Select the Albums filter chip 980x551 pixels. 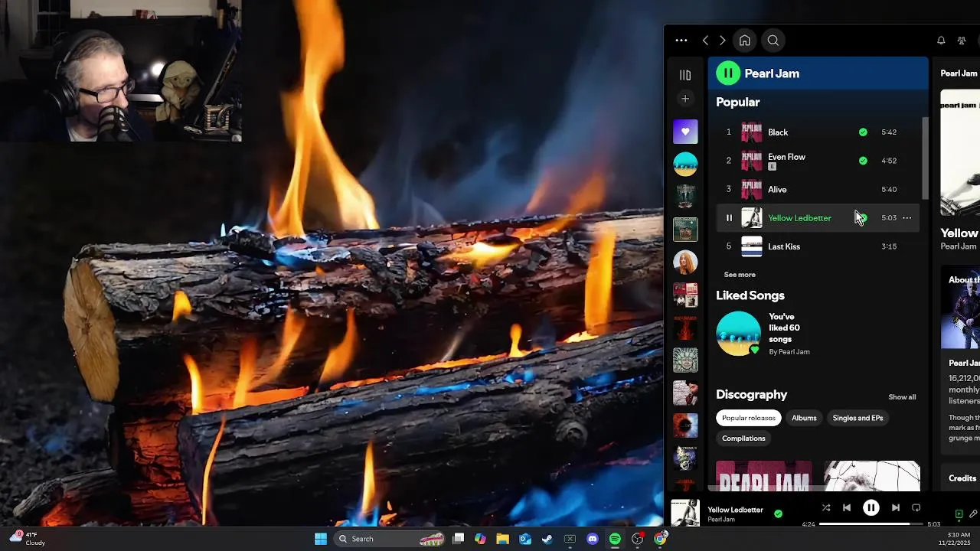click(x=804, y=418)
